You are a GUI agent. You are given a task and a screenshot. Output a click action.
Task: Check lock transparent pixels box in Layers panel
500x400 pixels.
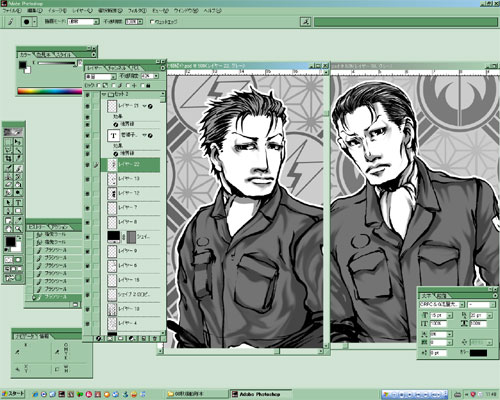(x=99, y=86)
